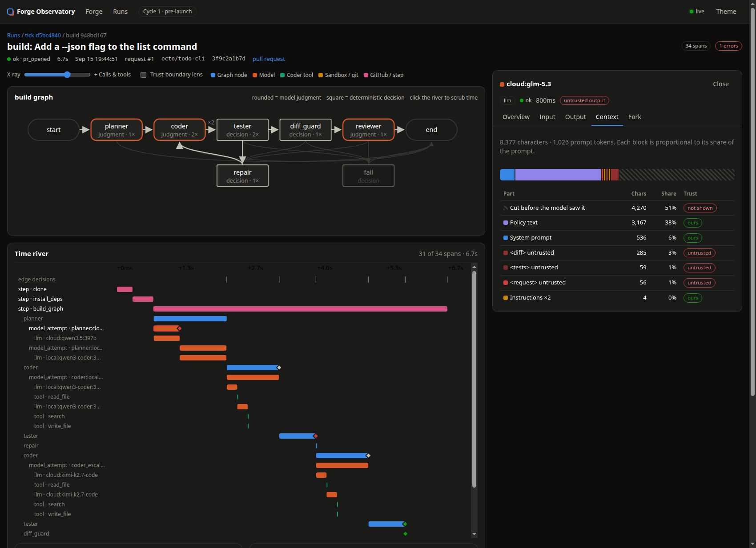Image resolution: width=756 pixels, height=548 pixels.
Task: Select the 'repair' span row
Action: click(x=242, y=446)
